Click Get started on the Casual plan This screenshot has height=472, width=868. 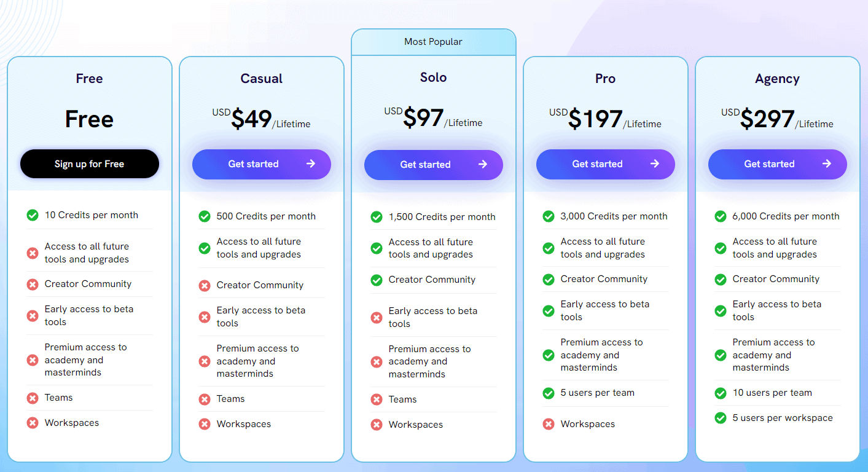262,164
